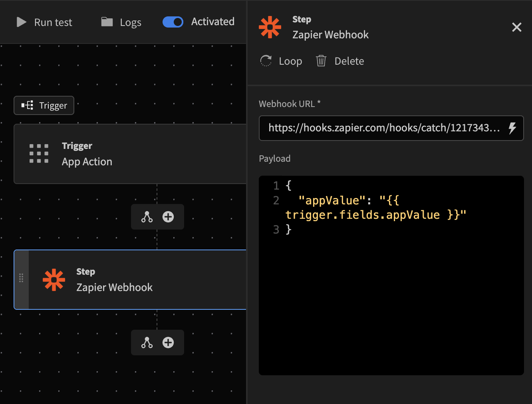
Task: Toggle the Activated switch off
Action: [x=173, y=22]
